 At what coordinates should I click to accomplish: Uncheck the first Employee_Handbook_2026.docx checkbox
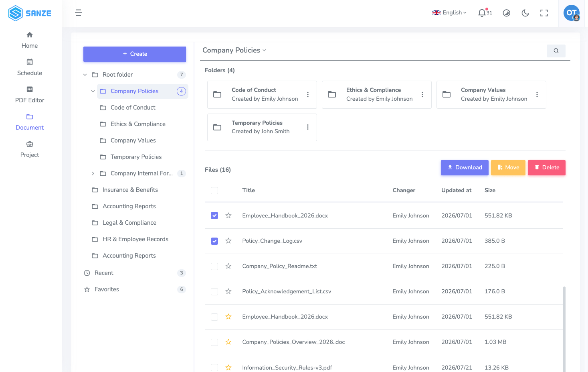pos(214,215)
